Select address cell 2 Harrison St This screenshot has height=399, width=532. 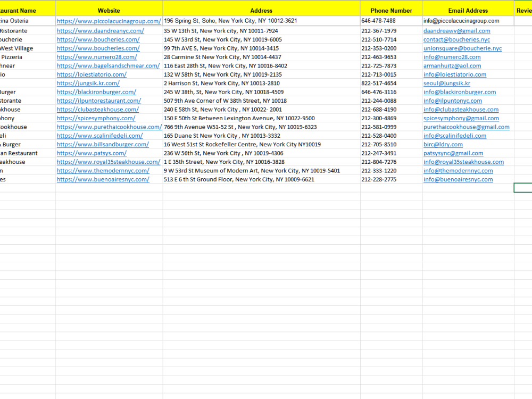click(x=261, y=84)
